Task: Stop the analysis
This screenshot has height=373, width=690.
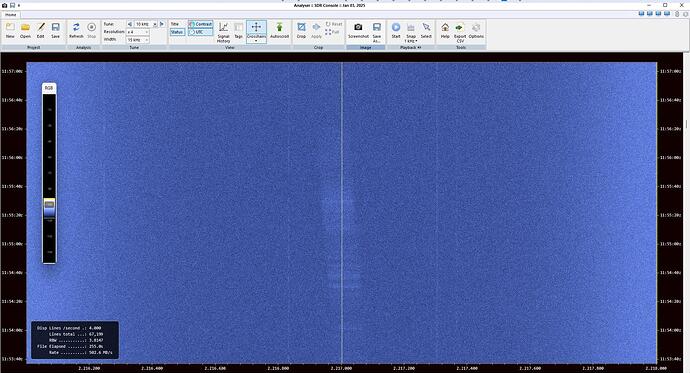Action: coord(92,31)
